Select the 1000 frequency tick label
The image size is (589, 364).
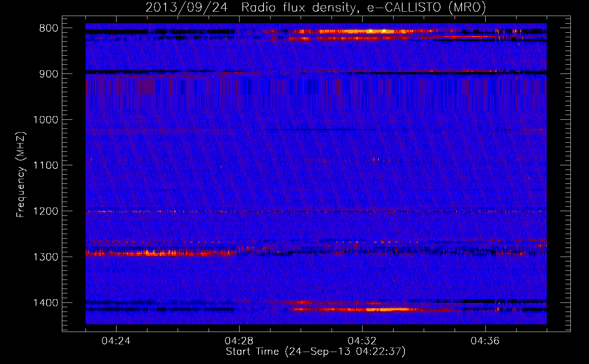click(x=46, y=120)
